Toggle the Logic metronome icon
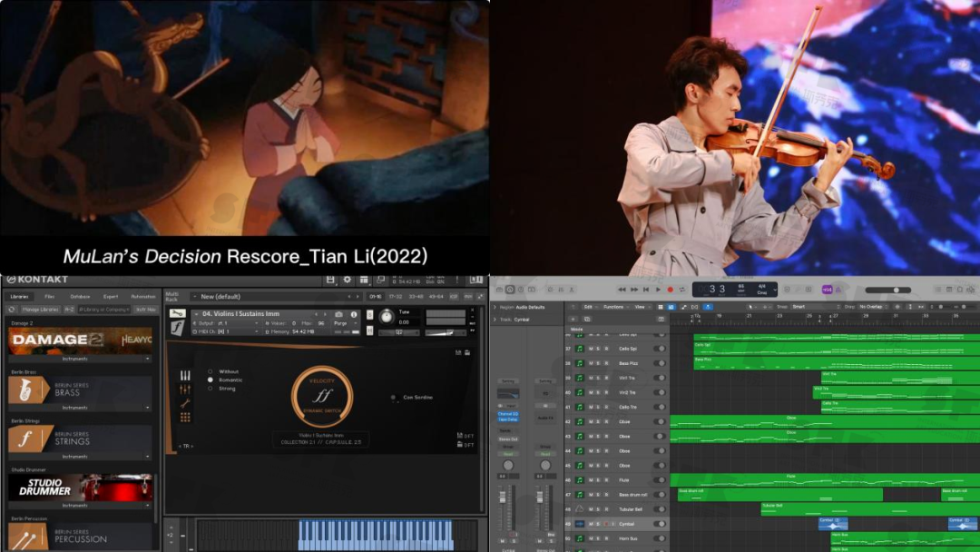Image resolution: width=980 pixels, height=552 pixels. (x=838, y=290)
